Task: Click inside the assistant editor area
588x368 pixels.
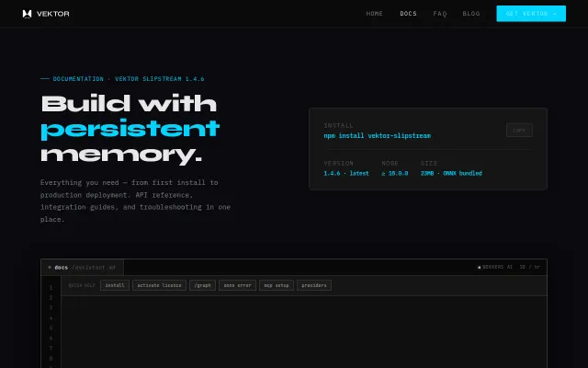Action: pyautogui.click(x=304, y=332)
